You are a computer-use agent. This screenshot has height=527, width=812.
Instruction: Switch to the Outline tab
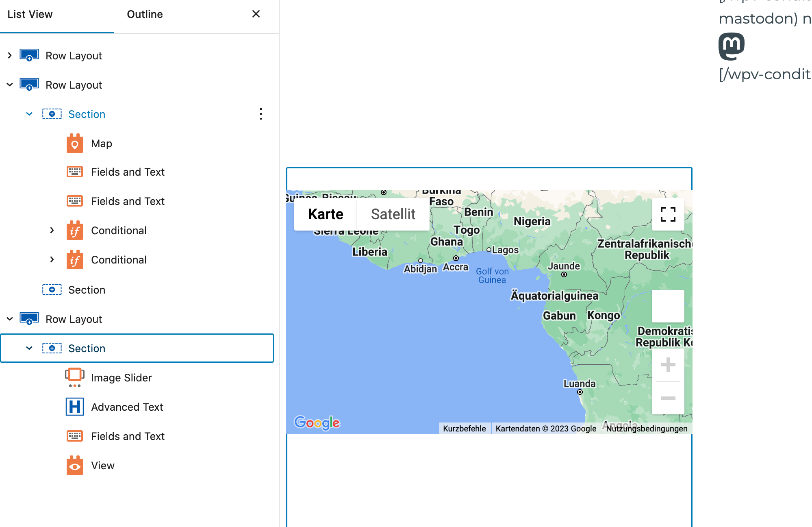point(145,15)
